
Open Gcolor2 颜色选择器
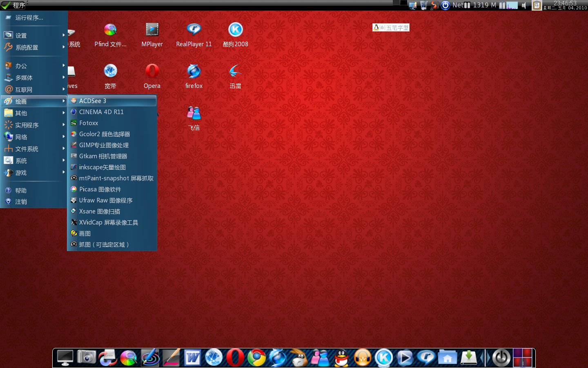(x=112, y=134)
